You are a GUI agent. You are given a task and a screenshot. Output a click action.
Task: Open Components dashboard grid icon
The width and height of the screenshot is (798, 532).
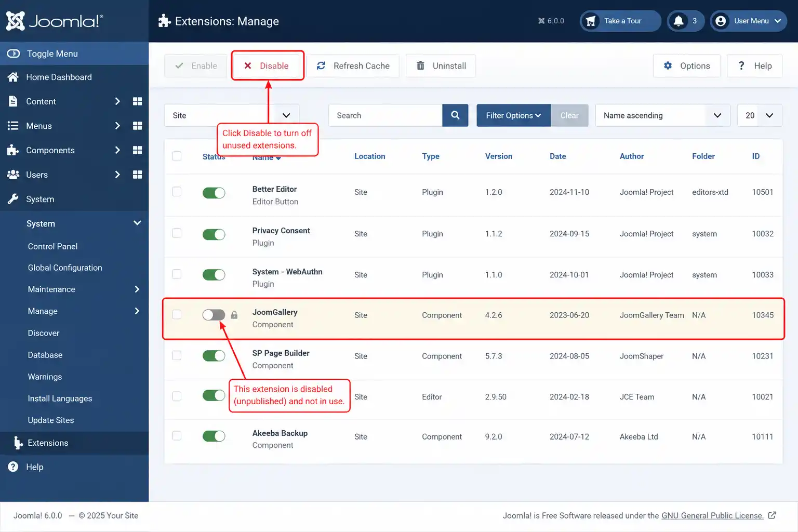137,150
